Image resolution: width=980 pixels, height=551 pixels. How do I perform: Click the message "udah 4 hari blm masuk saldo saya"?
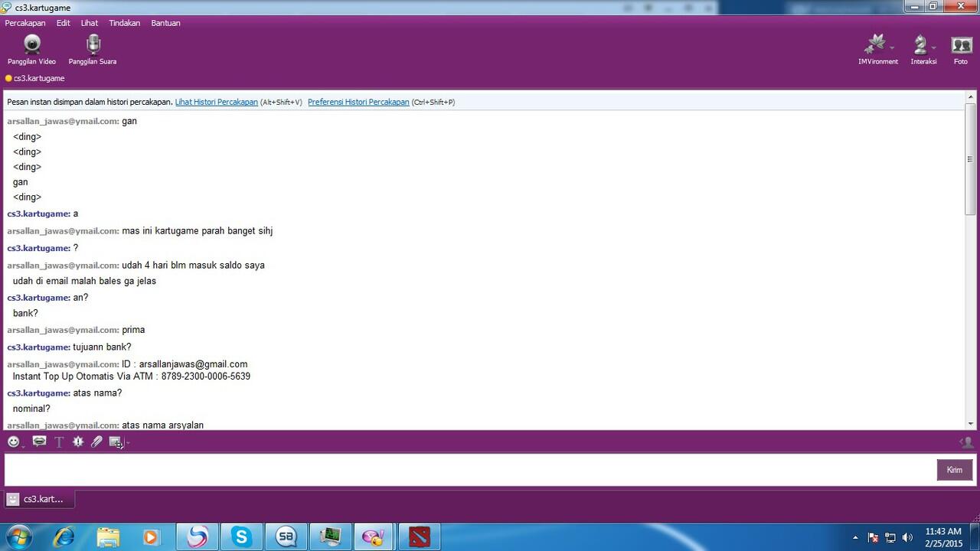[x=193, y=266]
